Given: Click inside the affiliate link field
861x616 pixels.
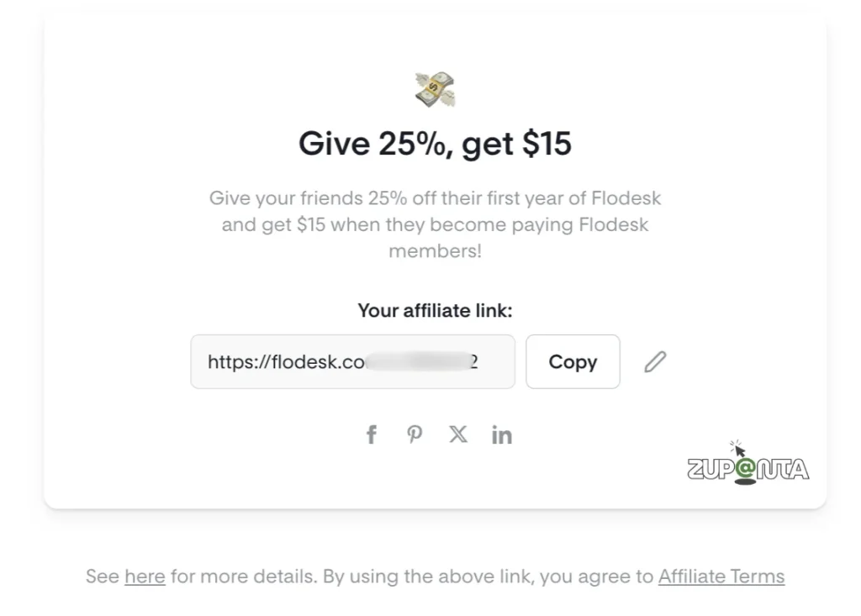Looking at the screenshot, I should click(352, 362).
